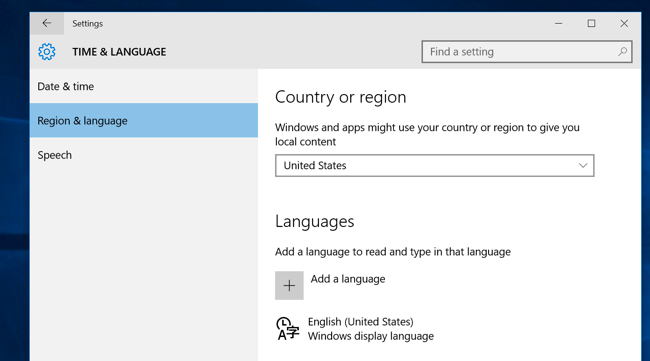650x361 pixels.
Task: Click the Windows display language text
Action: click(371, 336)
